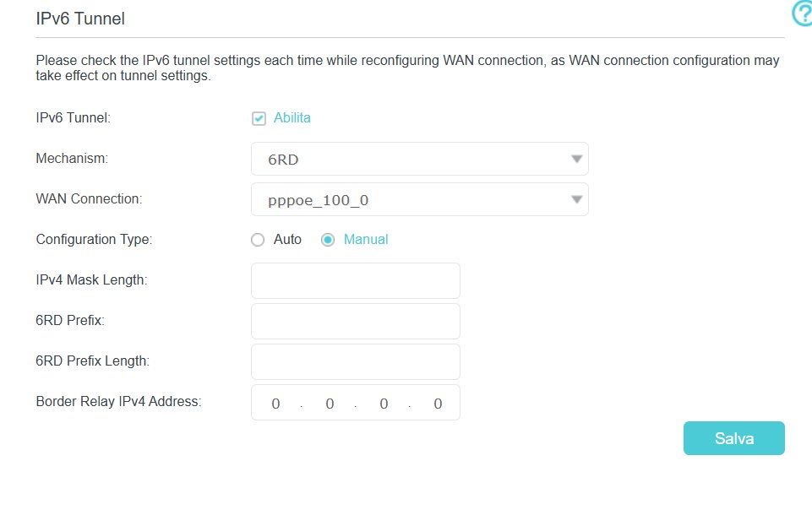Uncheck the Abilita IPv6 Tunnel checkbox
The width and height of the screenshot is (812, 526).
(259, 118)
